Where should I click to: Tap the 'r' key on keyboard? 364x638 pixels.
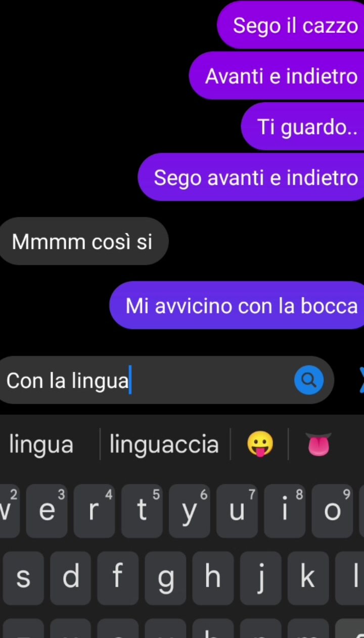coord(94,511)
